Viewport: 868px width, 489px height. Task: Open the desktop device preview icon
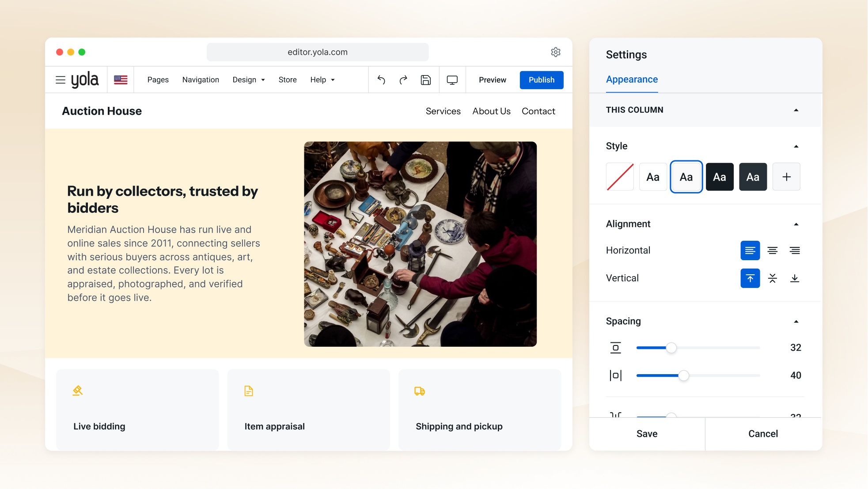(452, 80)
